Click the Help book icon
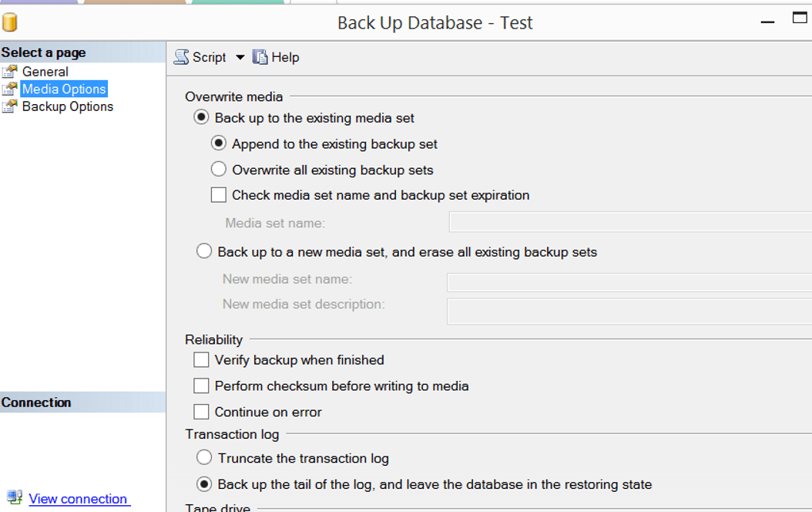The height and width of the screenshot is (512, 812). pyautogui.click(x=260, y=57)
